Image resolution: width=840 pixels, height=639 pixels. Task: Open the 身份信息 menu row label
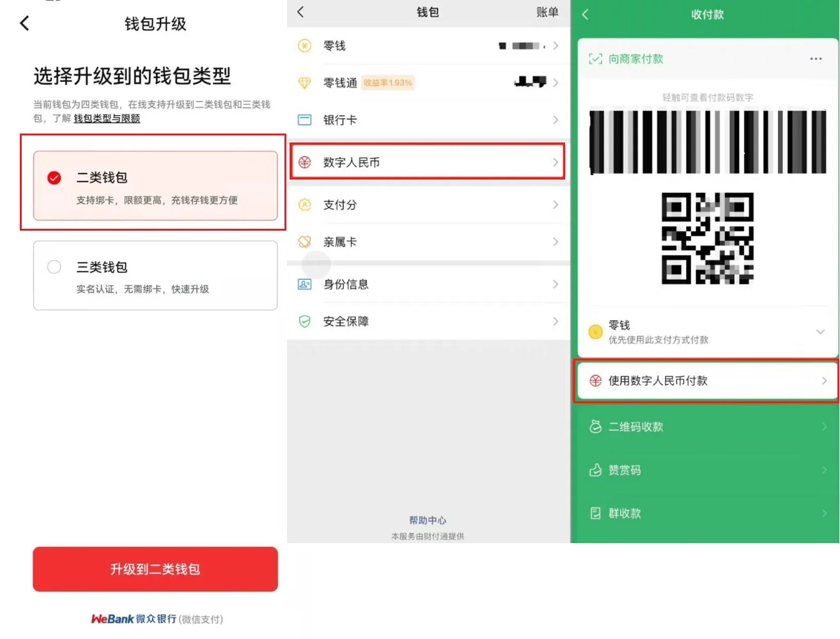[346, 284]
